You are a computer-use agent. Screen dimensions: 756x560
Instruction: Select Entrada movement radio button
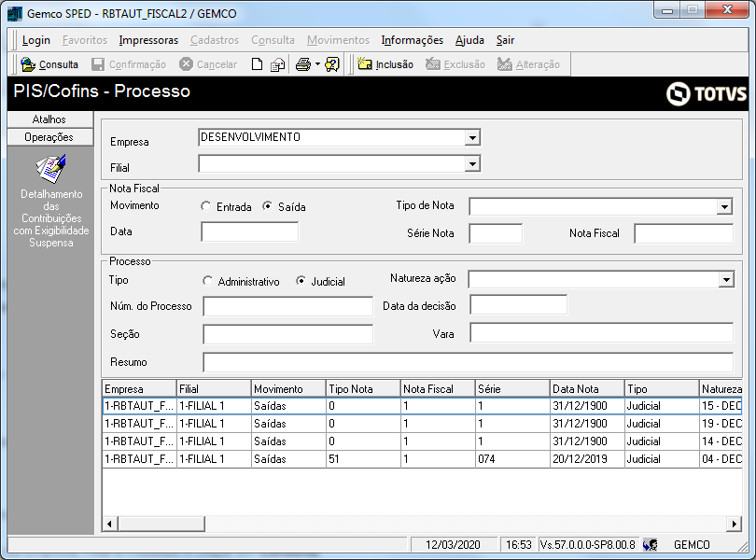206,206
